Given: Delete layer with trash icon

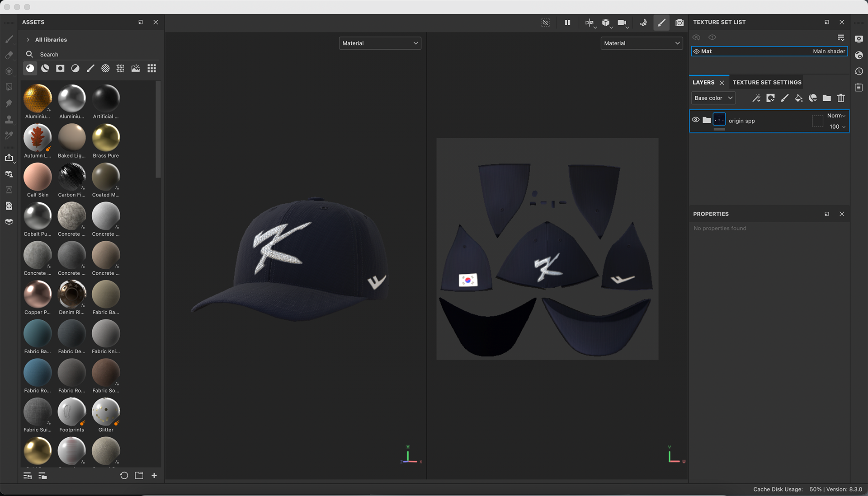Looking at the screenshot, I should 841,98.
